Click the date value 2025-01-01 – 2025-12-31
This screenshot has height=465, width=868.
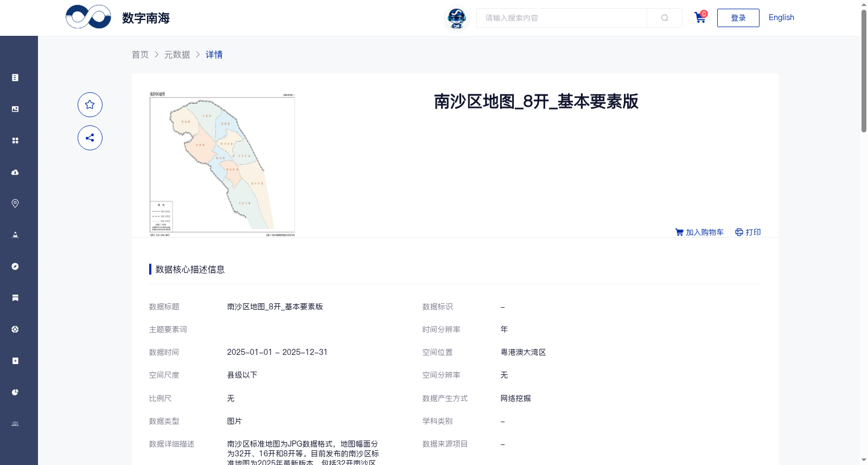[277, 352]
